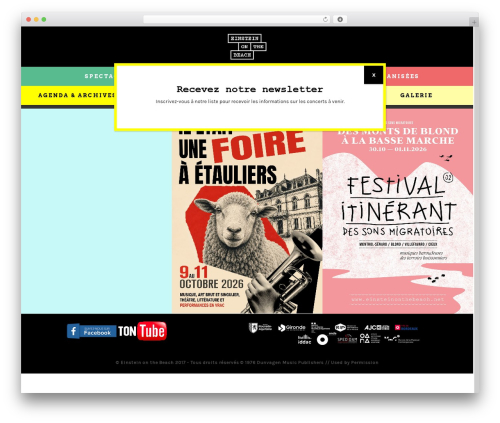Open the Foire à Étauliers poster
The height and width of the screenshot is (423, 500).
(247, 221)
